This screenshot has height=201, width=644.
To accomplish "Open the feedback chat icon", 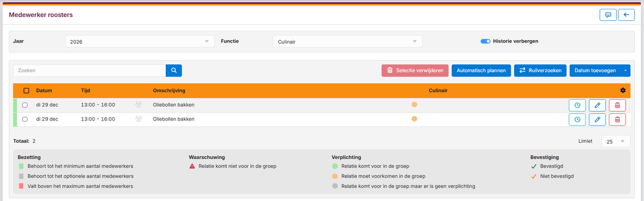I will (x=608, y=15).
